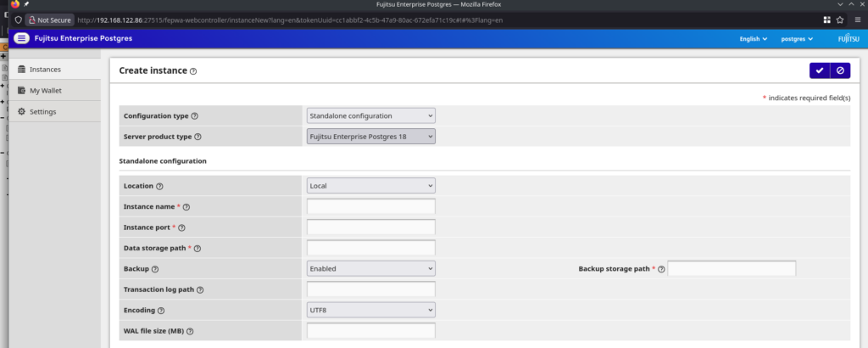Click the hamburger menu icon in header
This screenshot has width=868, height=348.
pyautogui.click(x=21, y=38)
